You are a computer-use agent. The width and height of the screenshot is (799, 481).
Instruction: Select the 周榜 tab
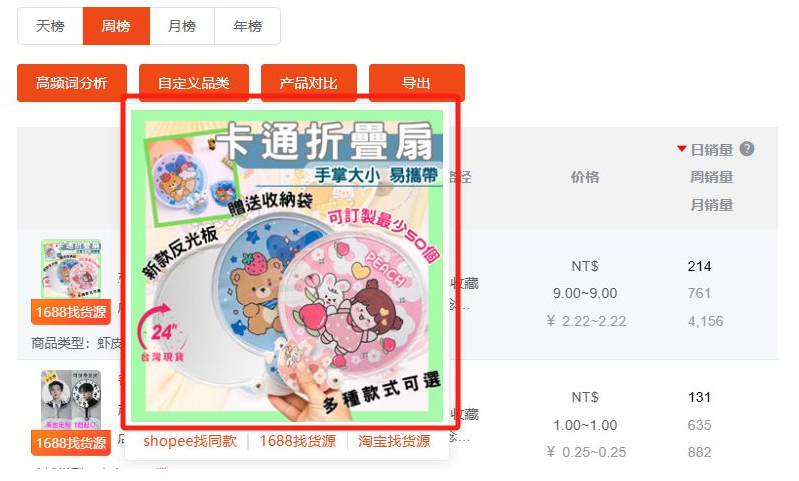pos(116,26)
